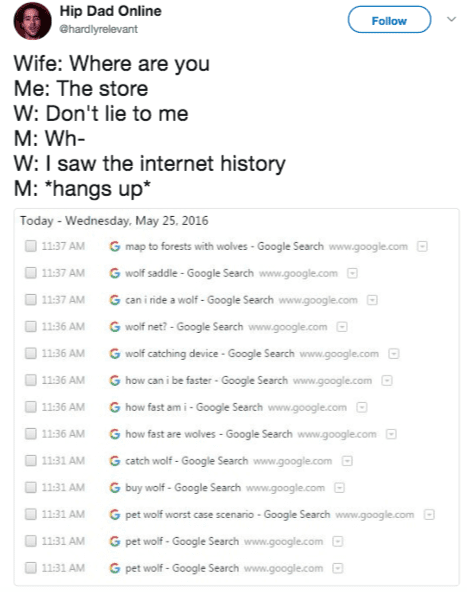Open Hip Dad Online profile avatar

32,21
